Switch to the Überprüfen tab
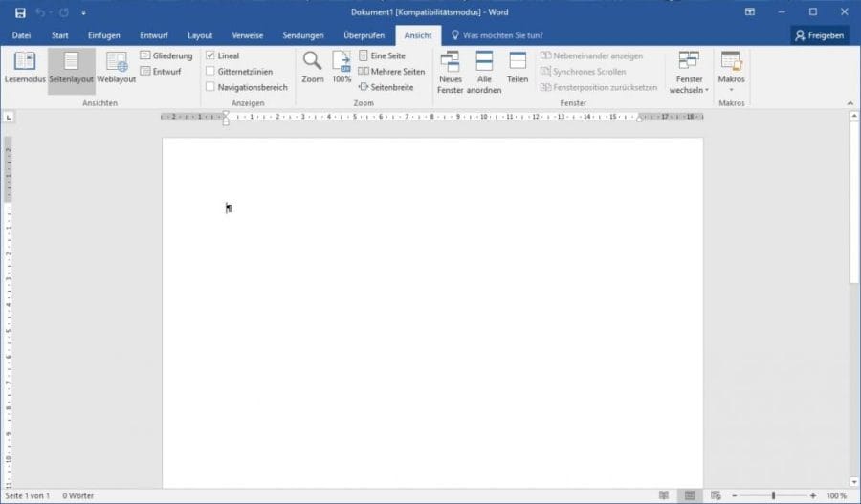Image resolution: width=861 pixels, height=504 pixels. coord(364,35)
